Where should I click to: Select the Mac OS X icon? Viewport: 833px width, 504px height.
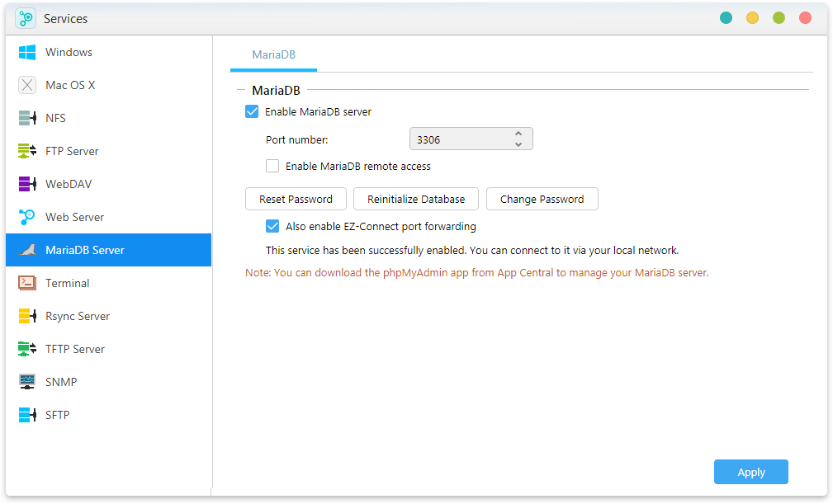click(27, 85)
